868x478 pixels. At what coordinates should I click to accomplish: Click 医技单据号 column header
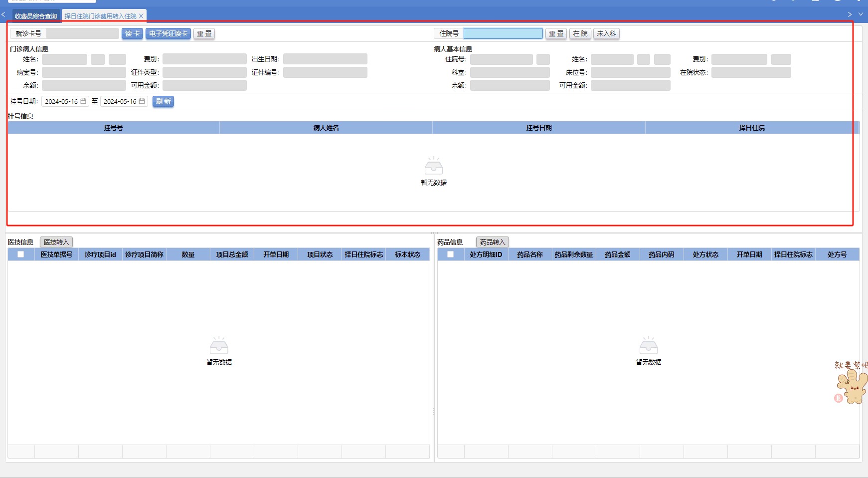[56, 254]
